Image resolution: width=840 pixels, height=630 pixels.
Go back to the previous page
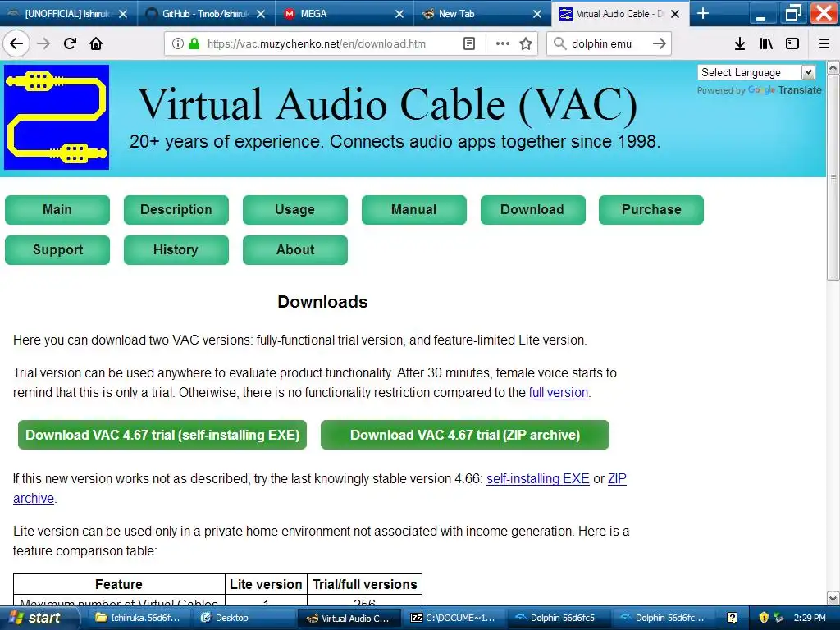(x=16, y=44)
